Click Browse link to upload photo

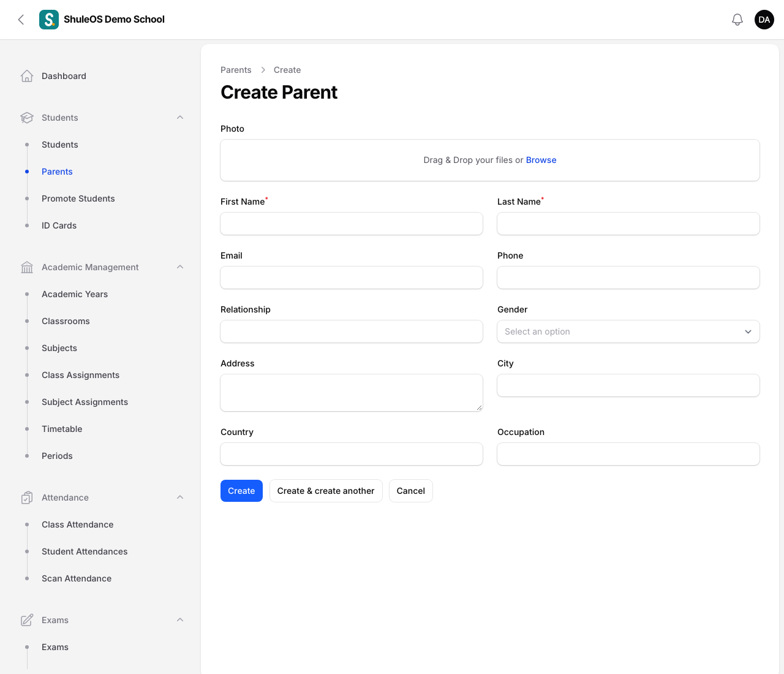[541, 160]
